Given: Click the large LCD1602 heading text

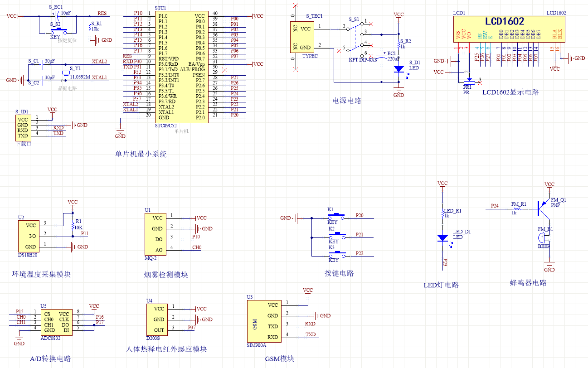Looking at the screenshot, I should (505, 22).
